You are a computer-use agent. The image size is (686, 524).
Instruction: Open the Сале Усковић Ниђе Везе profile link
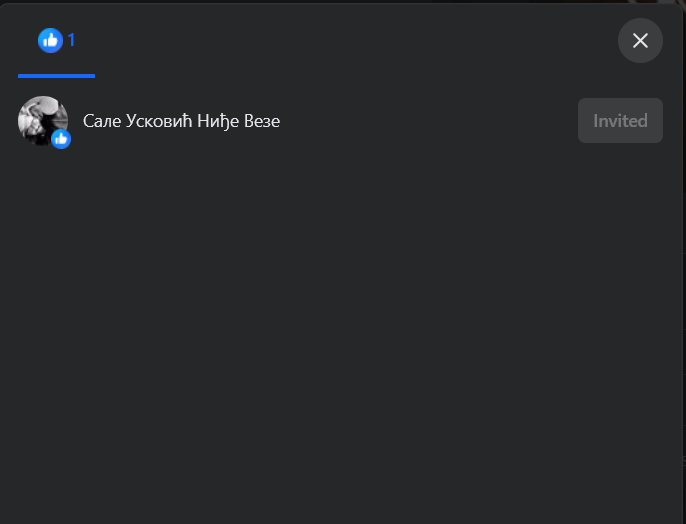coord(181,121)
